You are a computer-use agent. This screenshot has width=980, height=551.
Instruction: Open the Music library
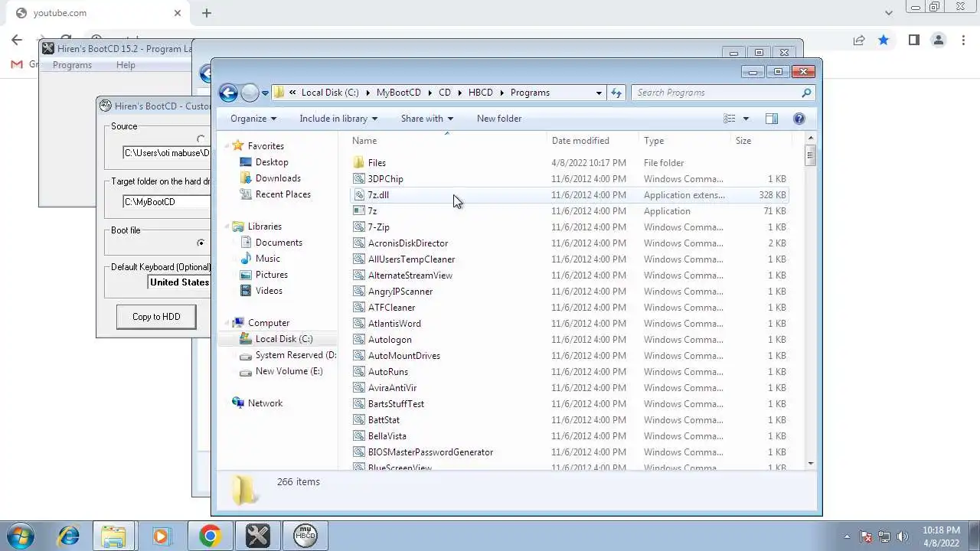pyautogui.click(x=267, y=259)
